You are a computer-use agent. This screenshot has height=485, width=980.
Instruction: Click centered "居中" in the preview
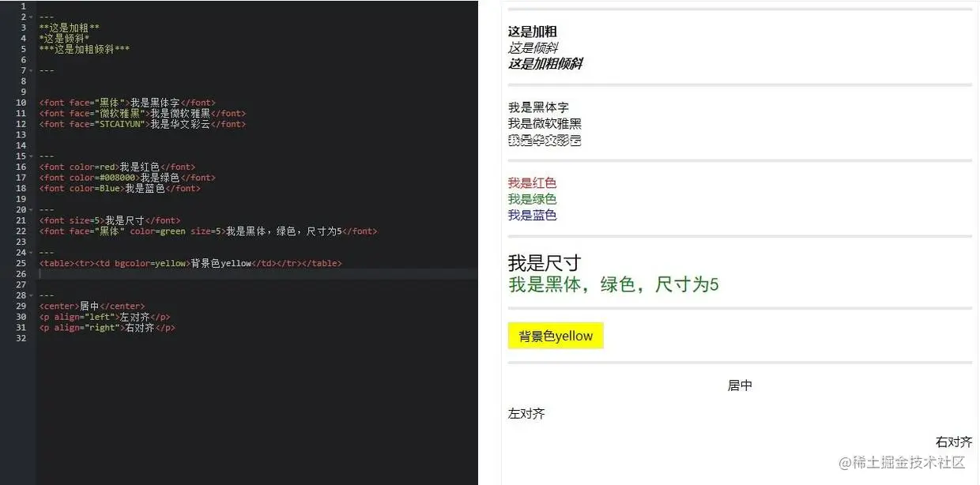pyautogui.click(x=740, y=385)
